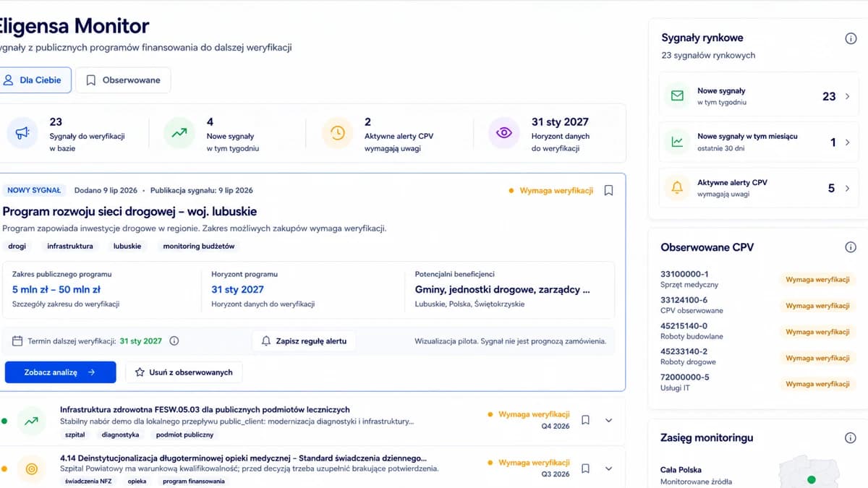868x488 pixels.
Task: Click the megaphone icon for Sygnały do weryfikacji
Action: click(22, 133)
